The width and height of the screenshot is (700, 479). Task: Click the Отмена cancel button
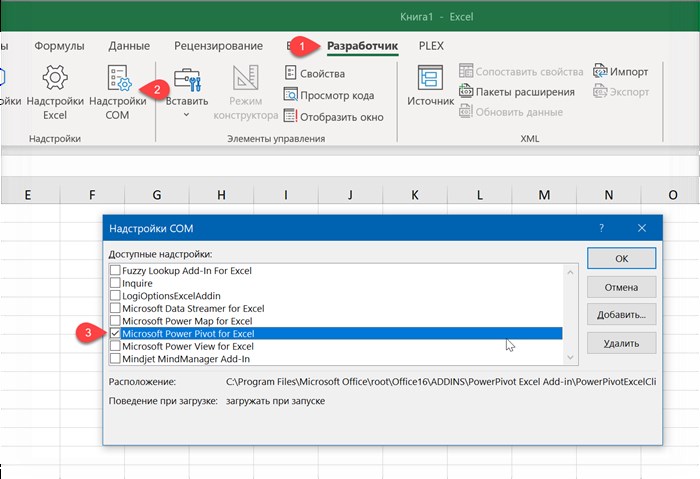click(621, 287)
